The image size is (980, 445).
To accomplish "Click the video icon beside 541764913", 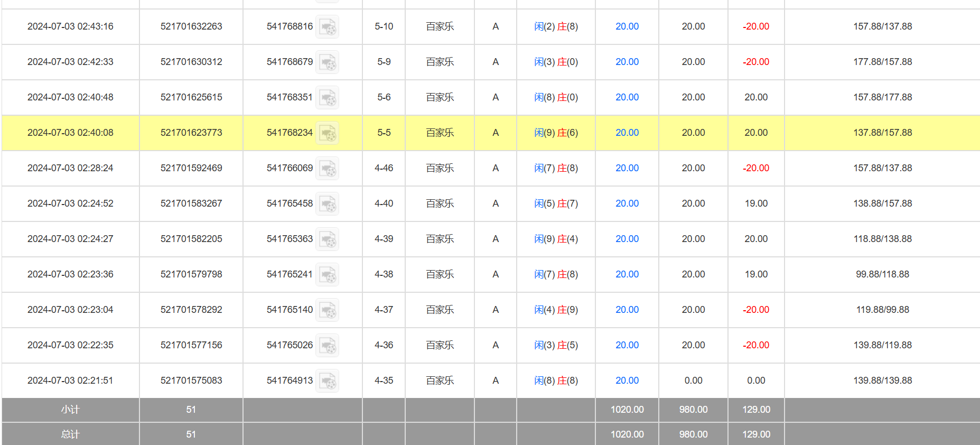I will pos(328,381).
